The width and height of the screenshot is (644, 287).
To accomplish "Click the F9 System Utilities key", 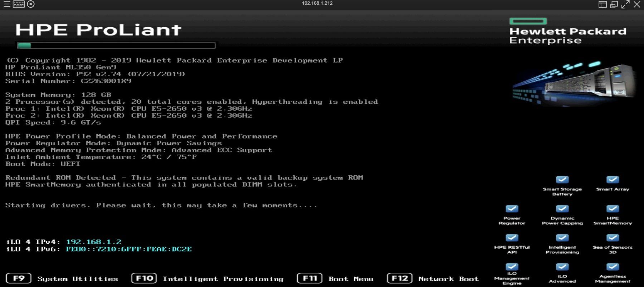I will click(x=19, y=278).
